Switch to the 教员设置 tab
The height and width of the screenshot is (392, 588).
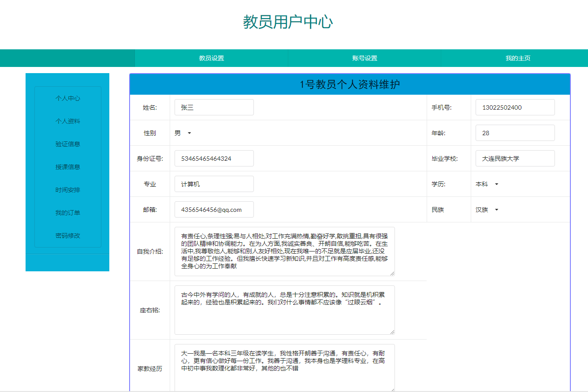211,58
